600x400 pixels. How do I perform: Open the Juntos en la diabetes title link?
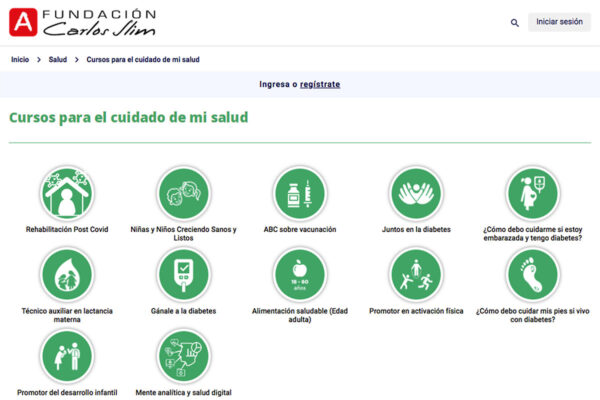[416, 230]
